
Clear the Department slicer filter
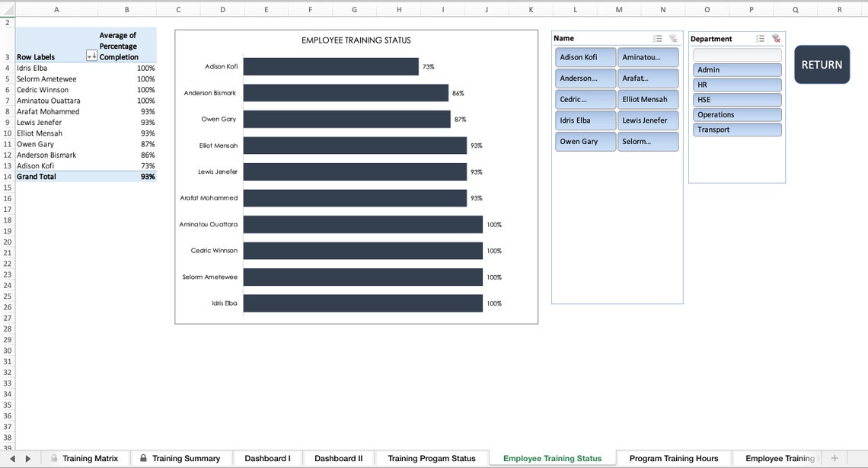(x=776, y=38)
